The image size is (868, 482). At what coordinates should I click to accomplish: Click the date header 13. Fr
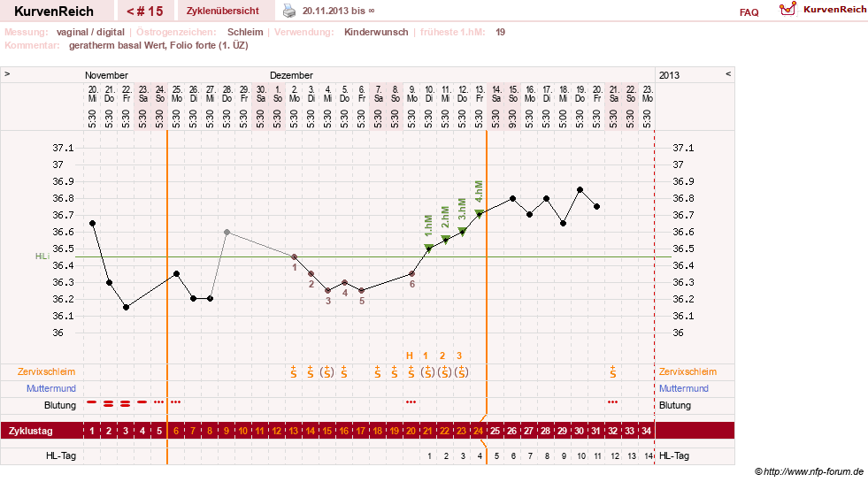tap(480, 94)
